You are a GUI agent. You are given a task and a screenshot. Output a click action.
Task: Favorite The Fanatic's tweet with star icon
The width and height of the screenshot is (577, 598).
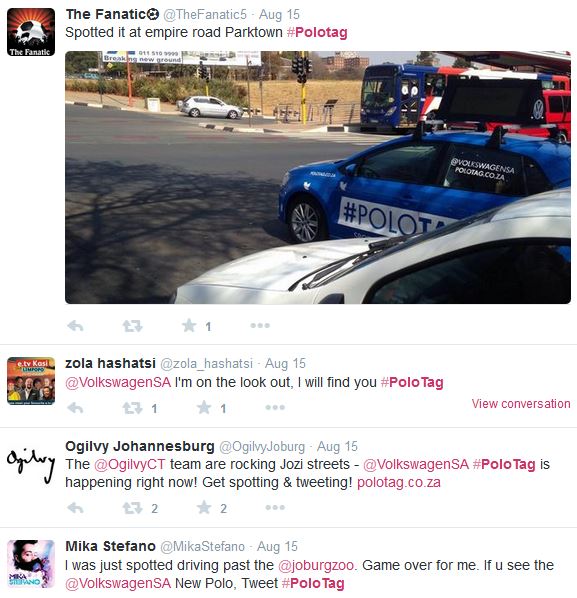point(189,326)
